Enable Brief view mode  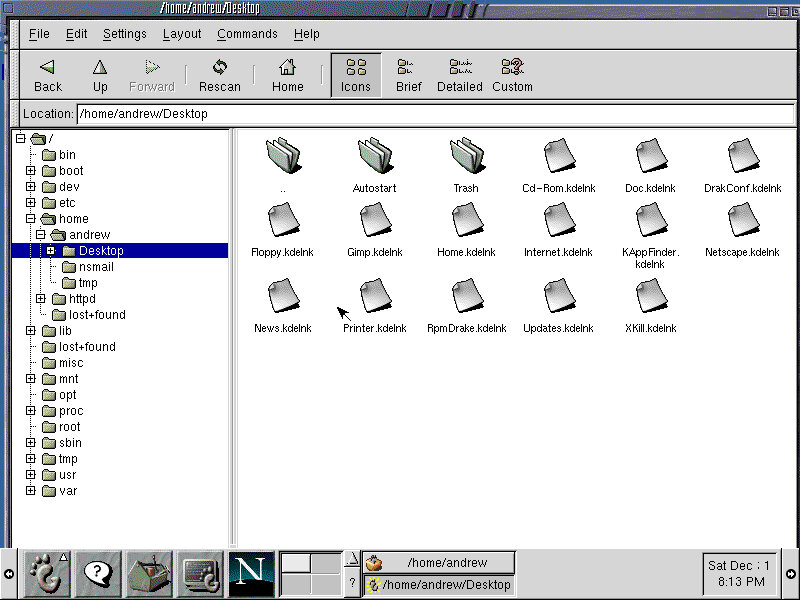(408, 72)
